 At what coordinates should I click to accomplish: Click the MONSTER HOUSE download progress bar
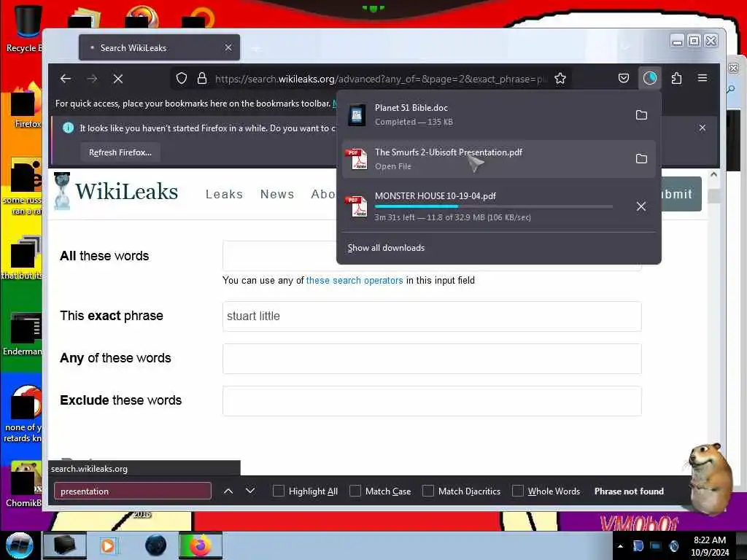point(494,206)
